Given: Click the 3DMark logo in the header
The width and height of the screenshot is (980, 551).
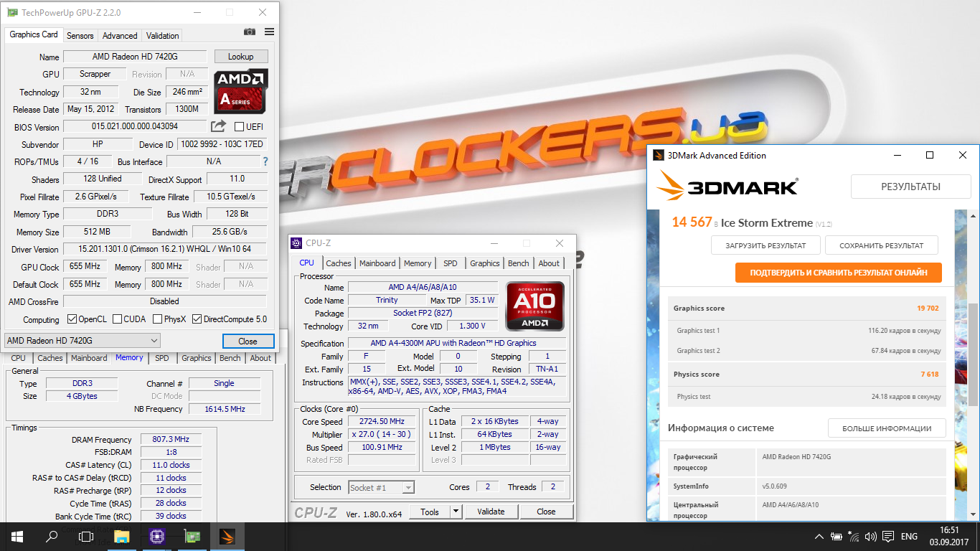Looking at the screenshot, I should pos(727,187).
